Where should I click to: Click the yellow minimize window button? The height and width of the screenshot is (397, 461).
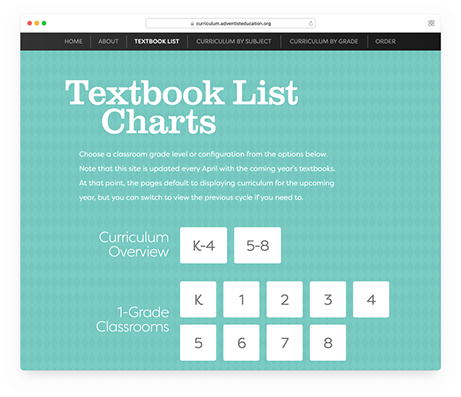point(37,23)
